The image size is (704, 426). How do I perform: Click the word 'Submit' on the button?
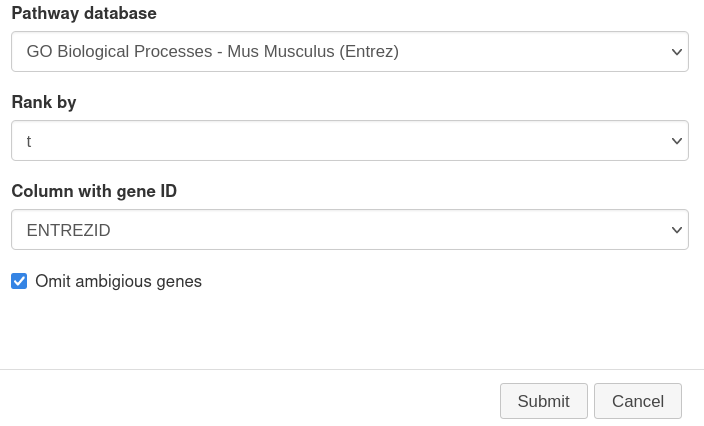tap(544, 401)
